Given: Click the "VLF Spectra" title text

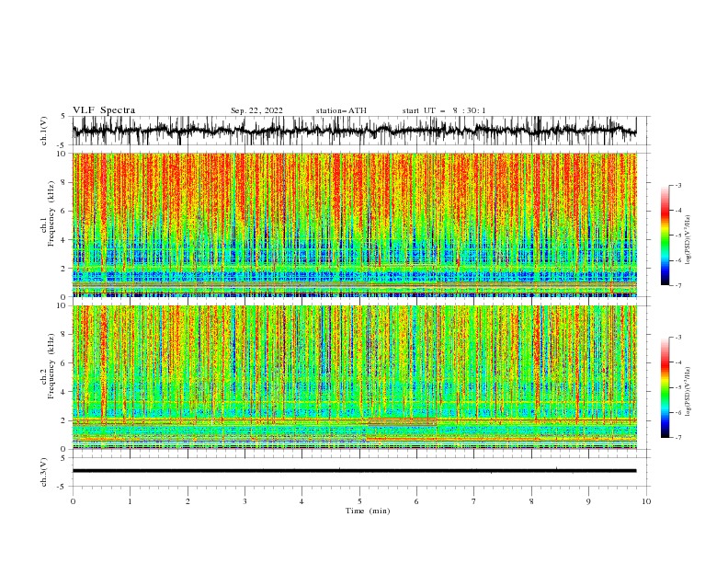Looking at the screenshot, I should [x=104, y=110].
